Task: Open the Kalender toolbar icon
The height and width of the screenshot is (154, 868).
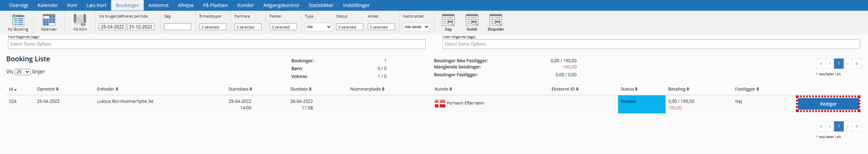Action: click(x=49, y=21)
